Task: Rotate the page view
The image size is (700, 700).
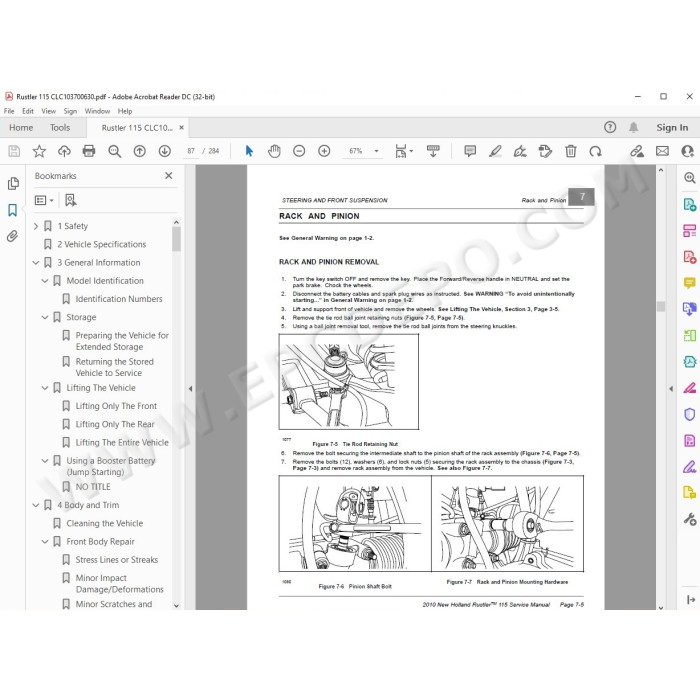Action: pyautogui.click(x=596, y=151)
